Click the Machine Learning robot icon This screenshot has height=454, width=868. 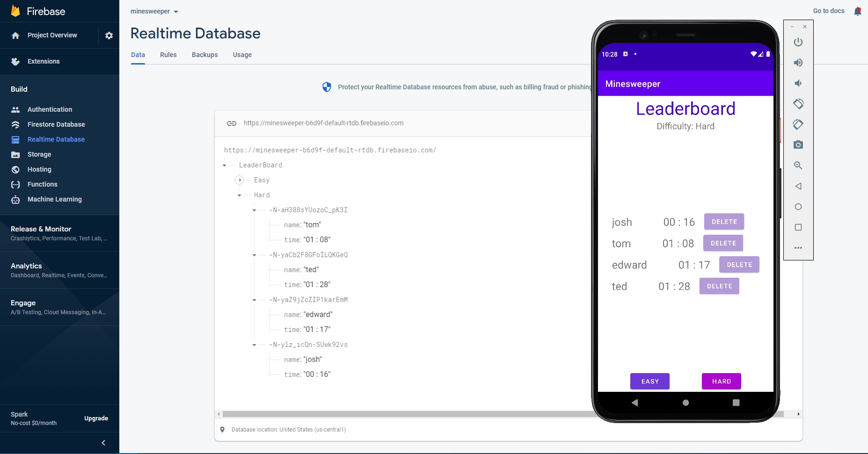click(x=15, y=200)
